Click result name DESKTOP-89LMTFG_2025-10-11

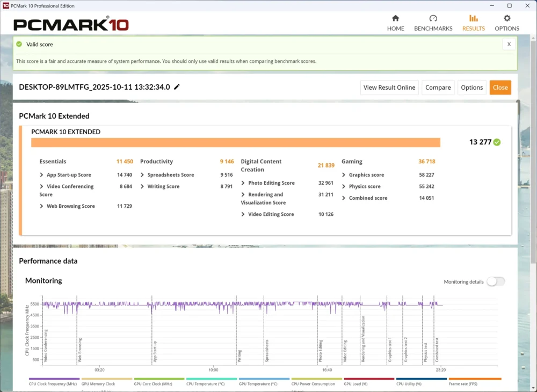pyautogui.click(x=95, y=87)
